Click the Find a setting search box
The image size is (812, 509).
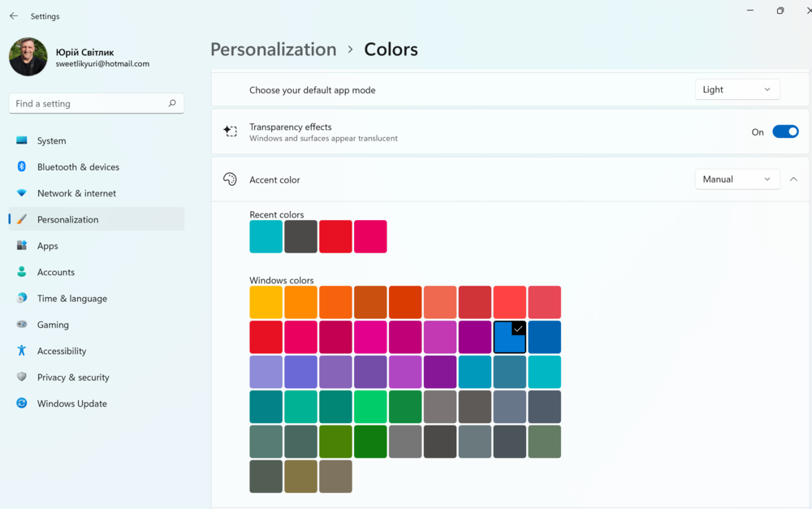[x=89, y=104]
